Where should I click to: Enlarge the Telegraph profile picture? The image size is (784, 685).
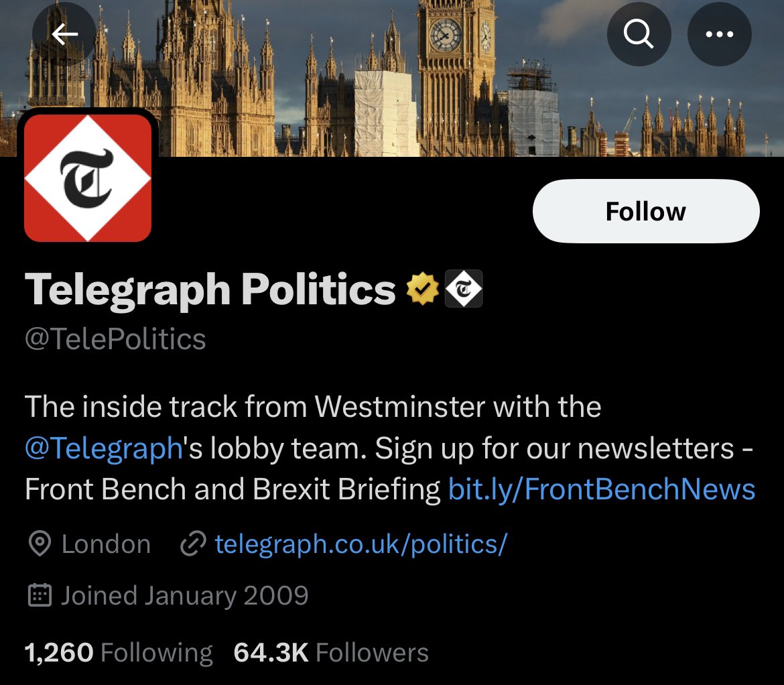pos(88,178)
